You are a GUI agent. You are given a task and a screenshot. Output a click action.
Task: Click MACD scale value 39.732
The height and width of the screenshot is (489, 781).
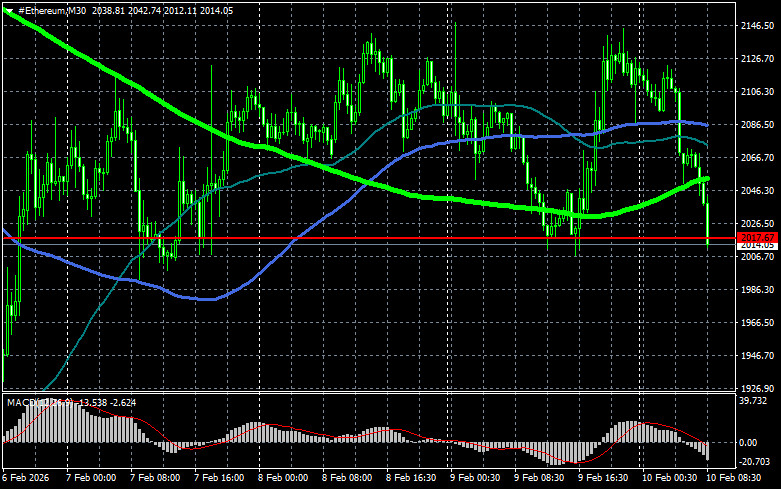click(x=753, y=401)
